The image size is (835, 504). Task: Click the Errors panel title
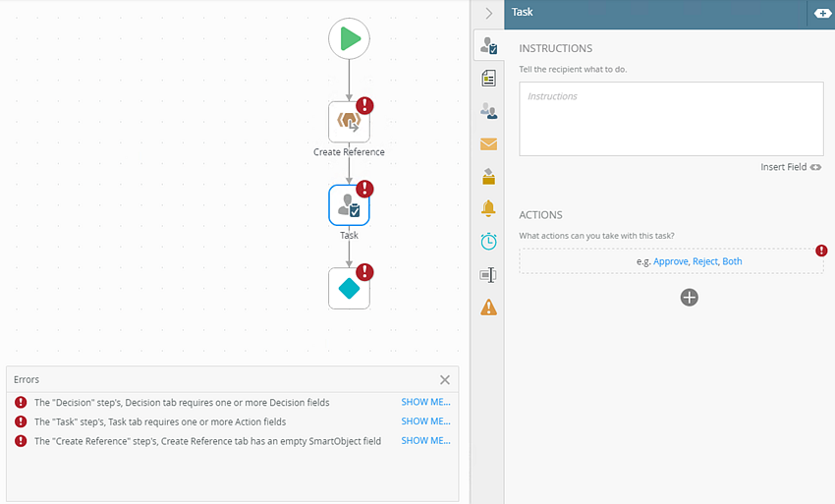(x=27, y=380)
